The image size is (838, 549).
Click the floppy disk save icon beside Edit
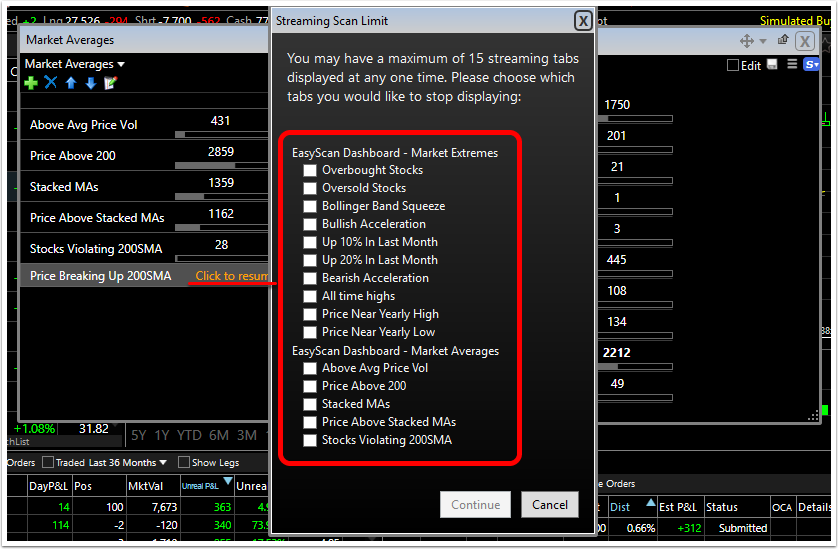772,65
